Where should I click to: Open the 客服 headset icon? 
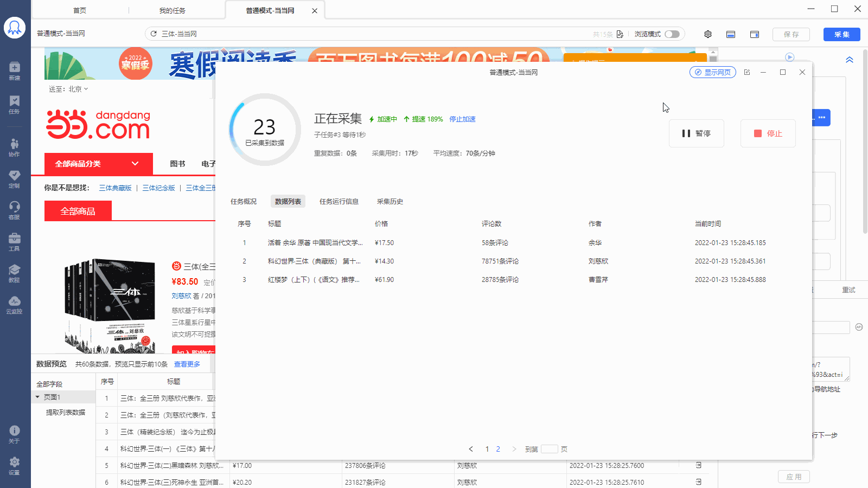pos(15,210)
